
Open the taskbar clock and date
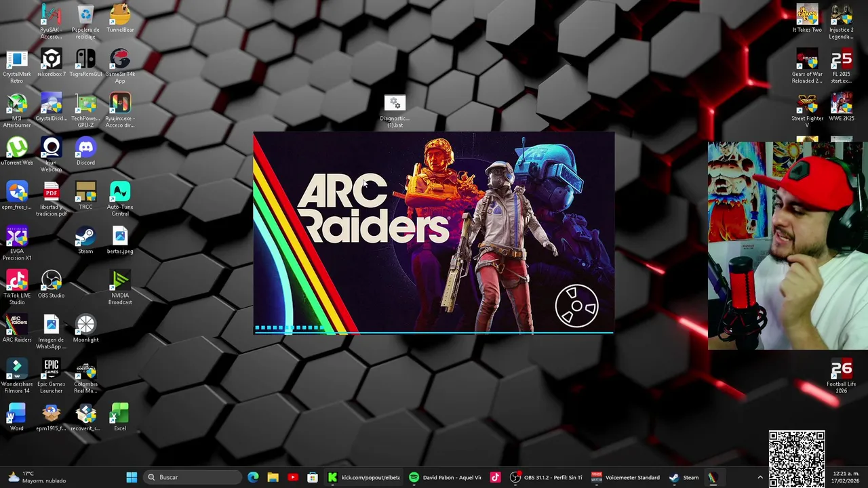tap(846, 477)
